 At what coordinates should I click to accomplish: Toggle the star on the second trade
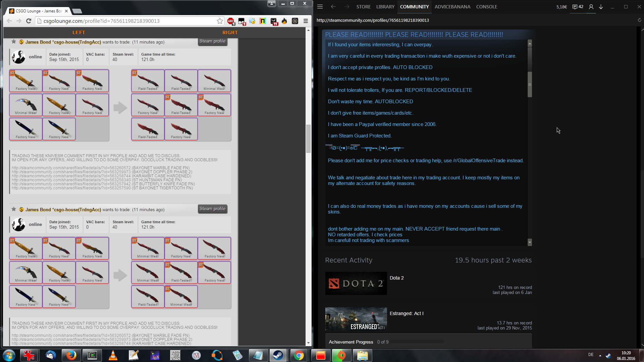point(14,209)
